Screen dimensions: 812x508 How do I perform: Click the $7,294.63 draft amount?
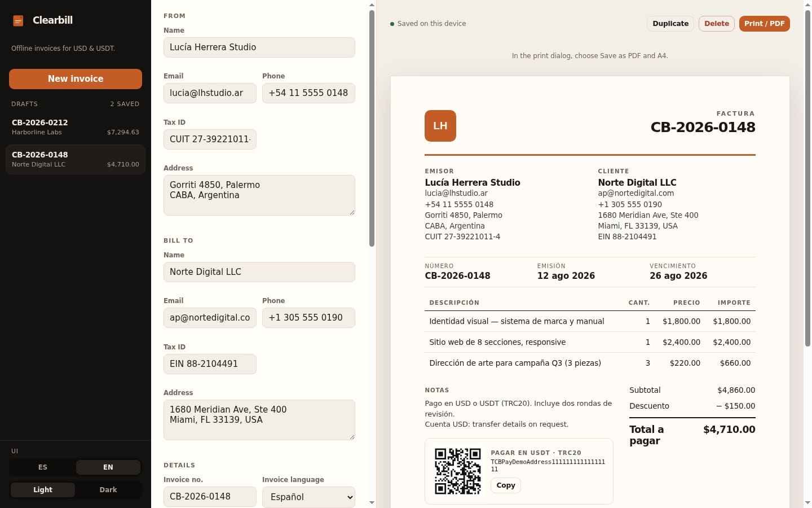tap(123, 132)
